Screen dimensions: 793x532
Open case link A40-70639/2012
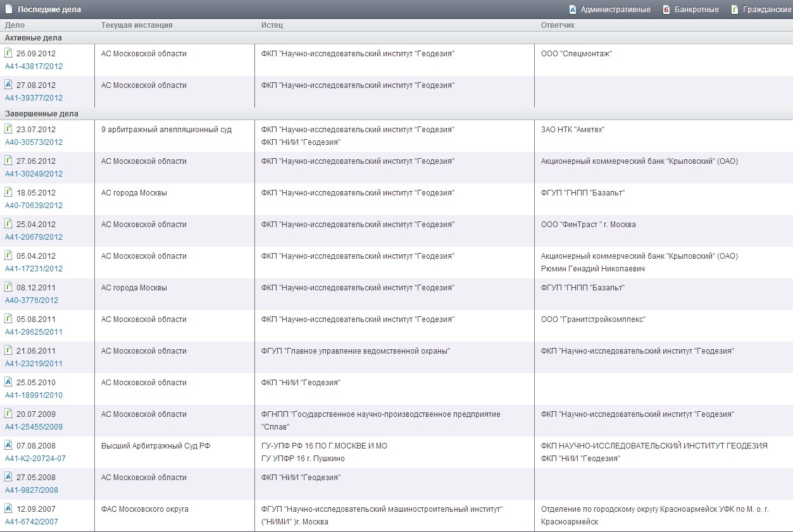34,206
